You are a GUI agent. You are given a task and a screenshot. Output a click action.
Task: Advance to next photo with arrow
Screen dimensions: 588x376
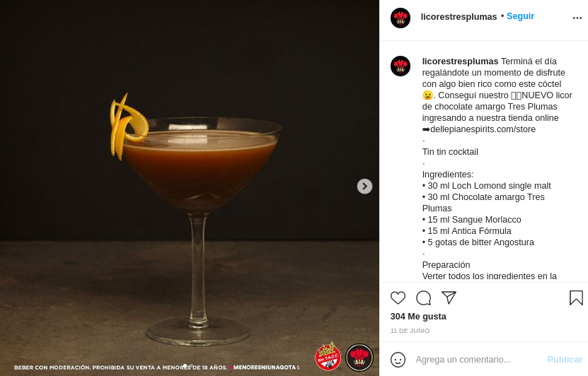coord(364,186)
